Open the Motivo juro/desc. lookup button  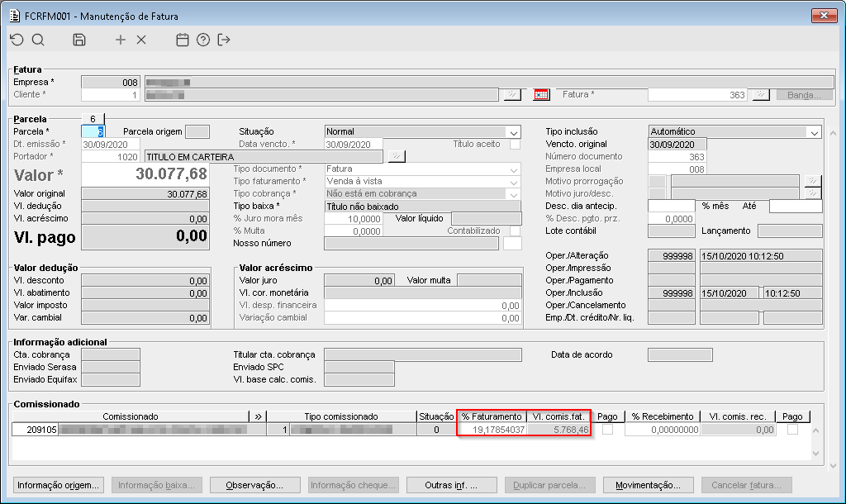(813, 193)
